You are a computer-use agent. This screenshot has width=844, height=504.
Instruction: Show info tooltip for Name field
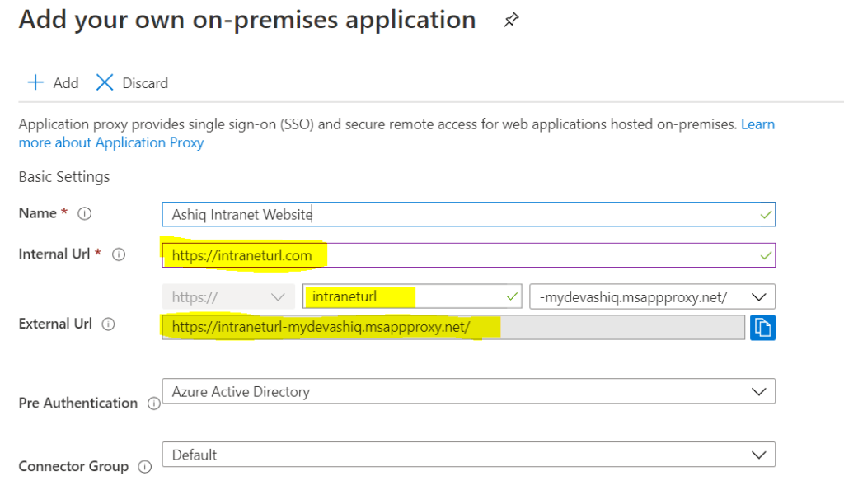click(84, 213)
